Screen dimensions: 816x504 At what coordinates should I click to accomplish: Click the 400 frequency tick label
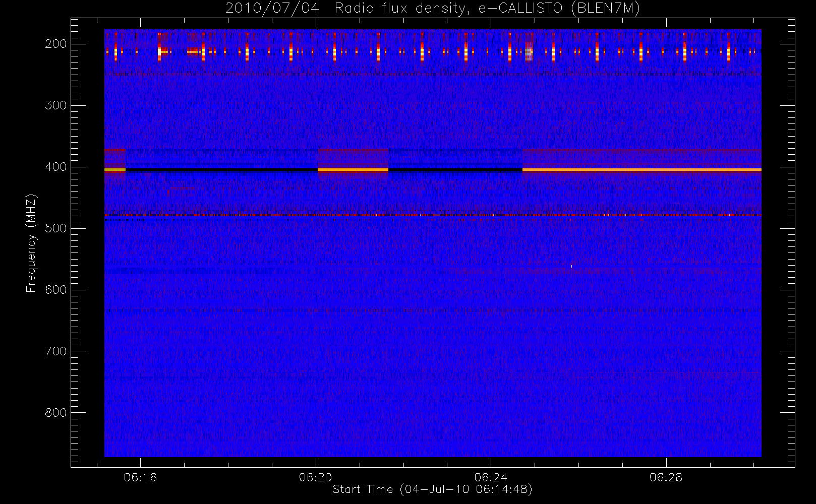click(56, 167)
